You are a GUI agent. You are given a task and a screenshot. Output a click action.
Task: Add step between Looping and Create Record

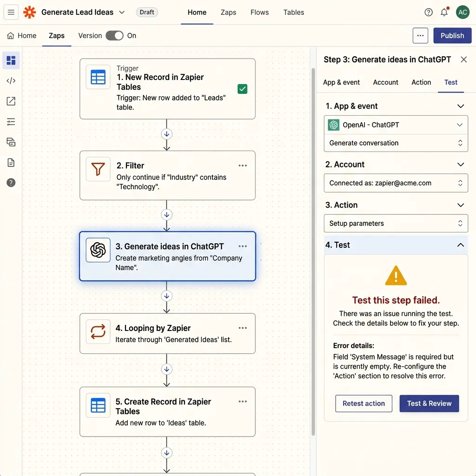coord(167,370)
